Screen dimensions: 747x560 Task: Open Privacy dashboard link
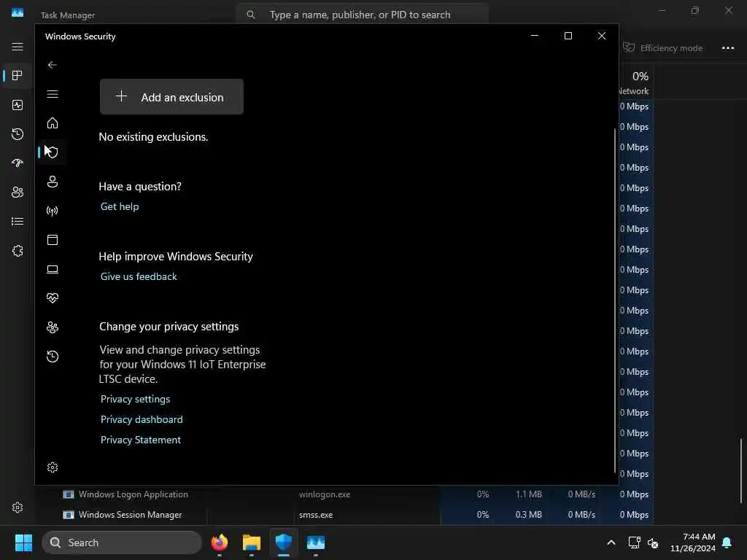click(x=142, y=419)
